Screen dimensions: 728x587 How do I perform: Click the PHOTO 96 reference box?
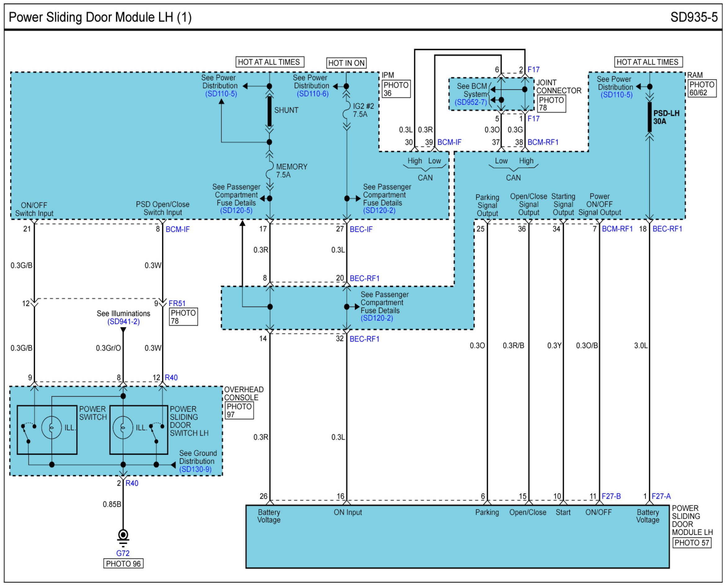tap(123, 564)
